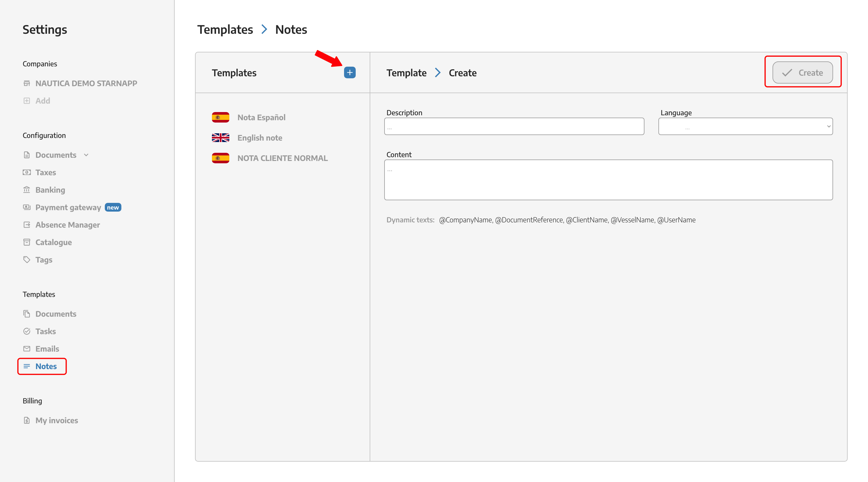The height and width of the screenshot is (482, 868).
Task: Select the NOTA CLIENTE NORMAL template
Action: [x=282, y=158]
